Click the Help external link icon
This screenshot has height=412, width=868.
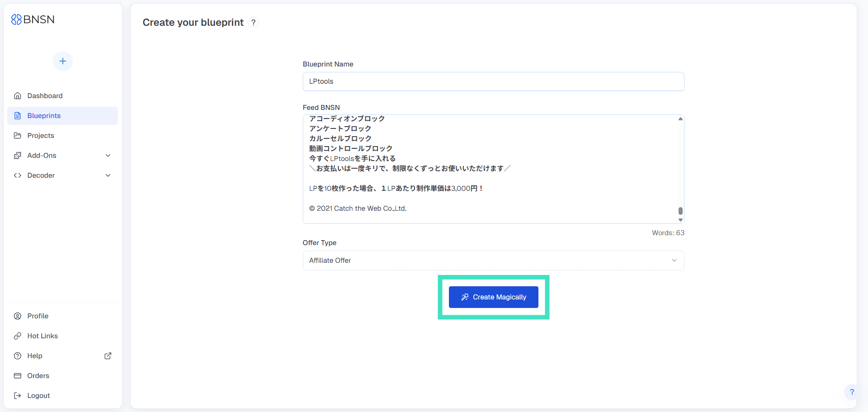108,356
